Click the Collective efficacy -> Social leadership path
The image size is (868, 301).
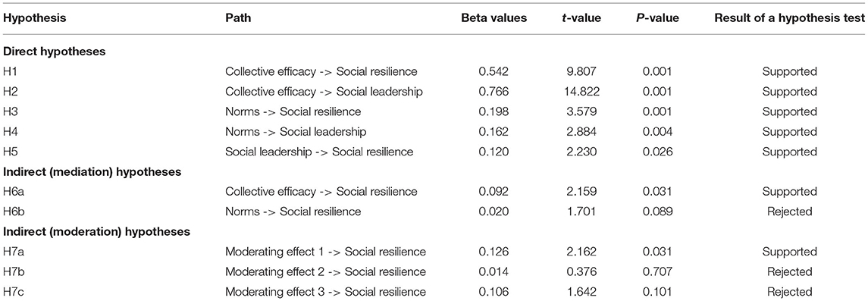324,91
